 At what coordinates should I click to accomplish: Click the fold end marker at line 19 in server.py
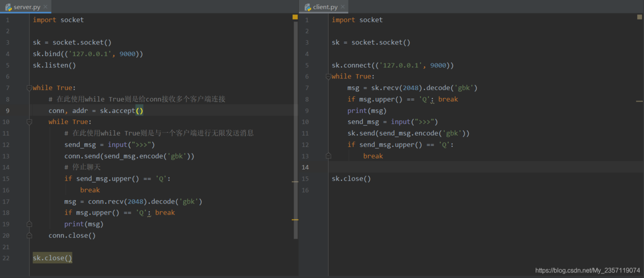(x=29, y=224)
